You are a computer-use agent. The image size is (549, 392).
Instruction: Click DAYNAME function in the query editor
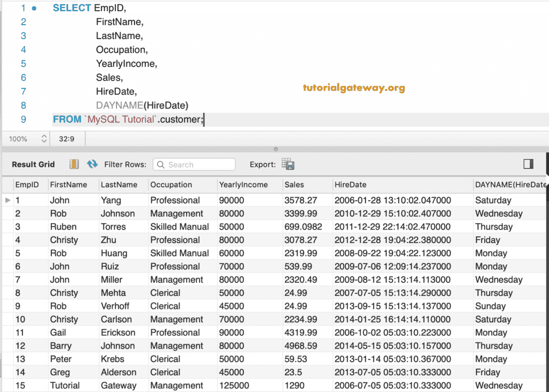pos(120,106)
